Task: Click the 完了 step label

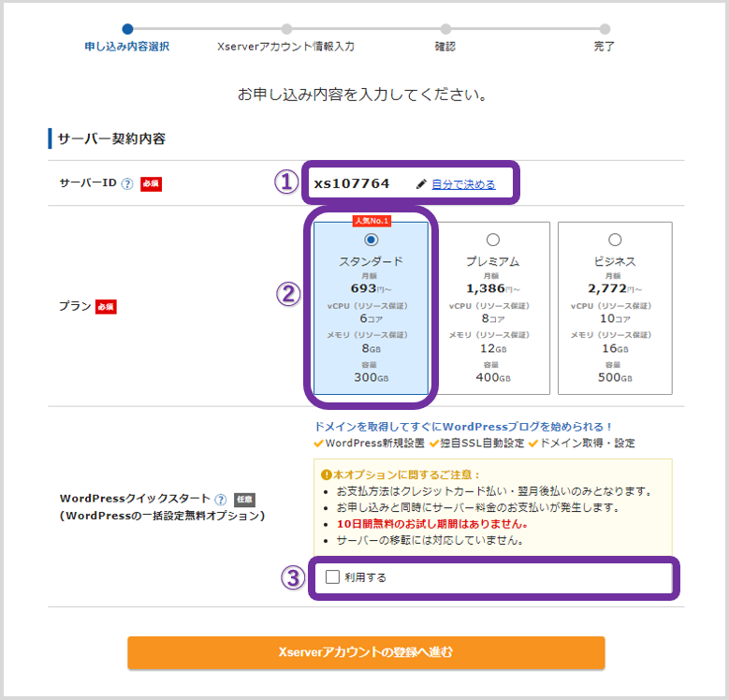Action: click(604, 47)
